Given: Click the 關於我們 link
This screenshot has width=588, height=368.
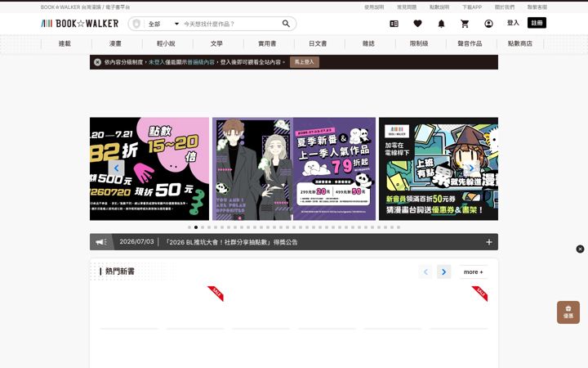Looking at the screenshot, I should click(505, 7).
